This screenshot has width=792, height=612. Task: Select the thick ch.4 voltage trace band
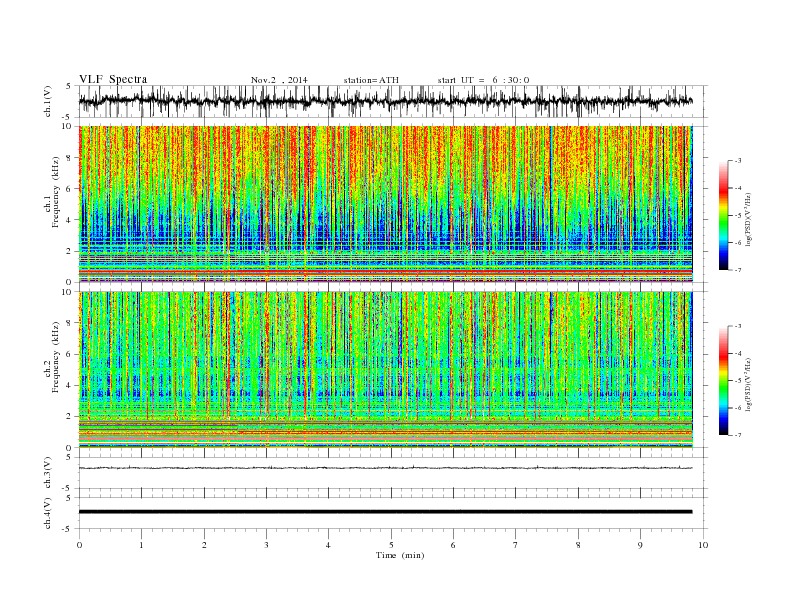385,512
